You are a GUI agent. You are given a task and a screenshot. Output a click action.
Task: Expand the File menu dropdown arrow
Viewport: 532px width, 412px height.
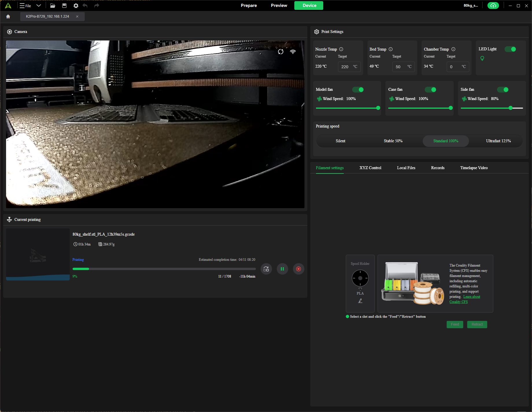pos(39,5)
